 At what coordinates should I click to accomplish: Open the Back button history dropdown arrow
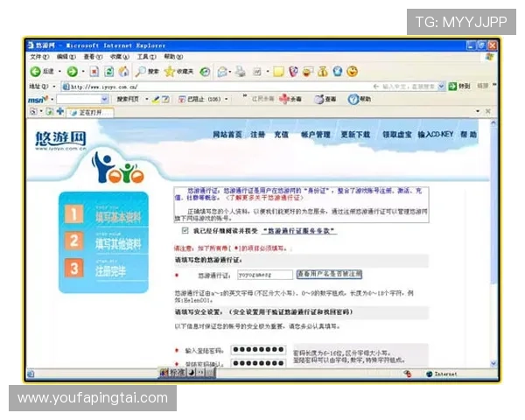[x=59, y=72]
